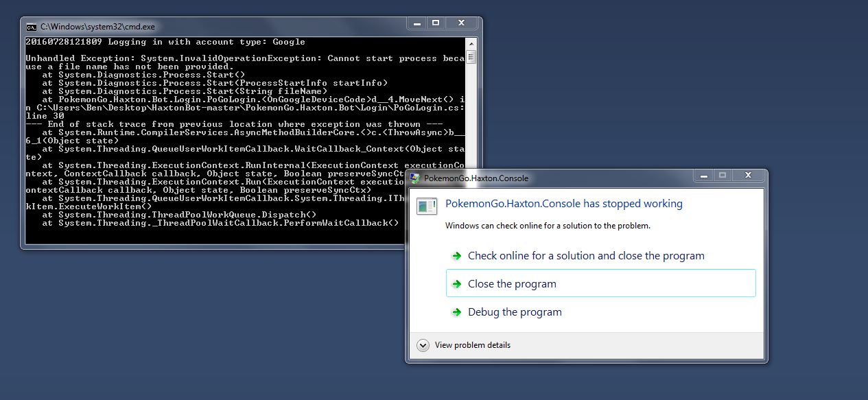Click 'ThreadPoolWorkQueue.Dispatch()' line
The image size is (868, 400).
click(179, 215)
